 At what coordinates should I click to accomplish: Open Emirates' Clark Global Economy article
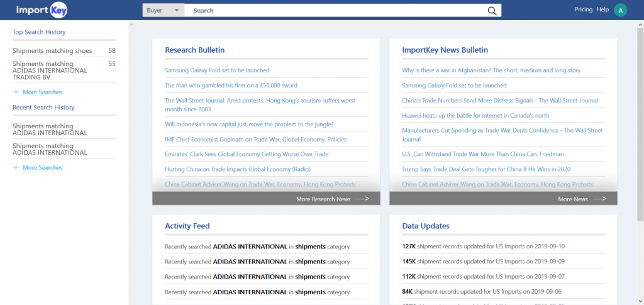pyautogui.click(x=247, y=154)
